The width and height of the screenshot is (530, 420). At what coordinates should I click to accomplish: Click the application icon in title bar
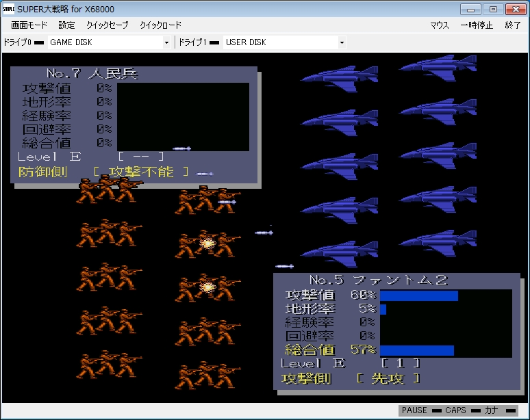(x=9, y=9)
